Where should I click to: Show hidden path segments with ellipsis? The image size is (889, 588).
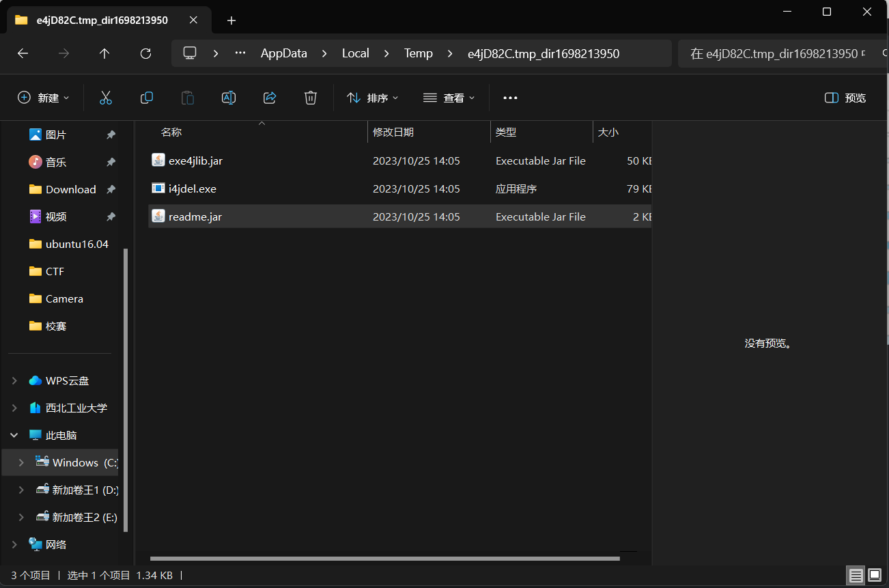[240, 53]
